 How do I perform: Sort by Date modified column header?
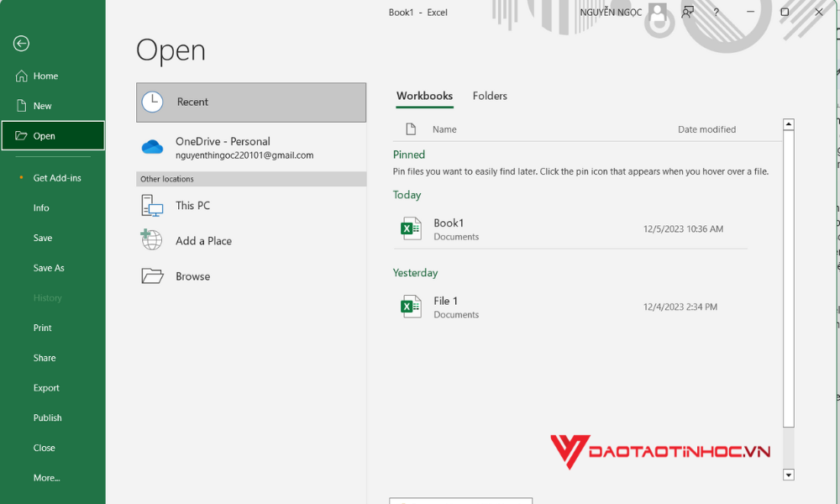pos(706,129)
